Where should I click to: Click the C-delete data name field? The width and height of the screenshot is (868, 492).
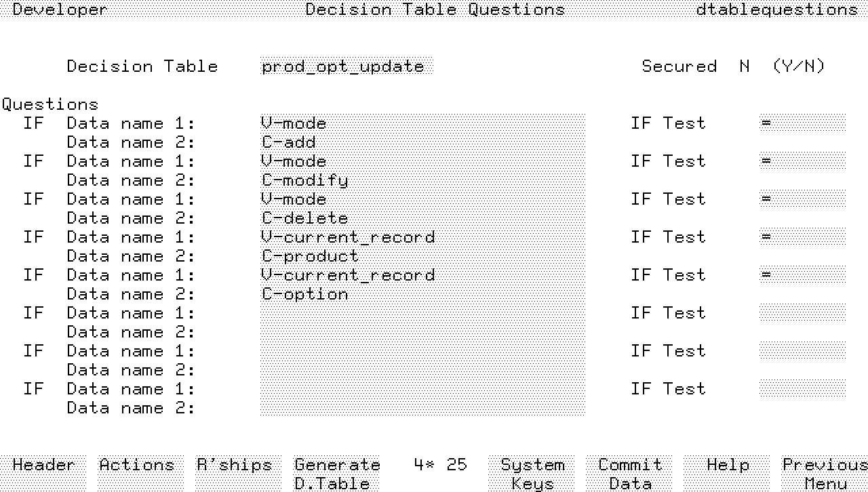click(422, 218)
